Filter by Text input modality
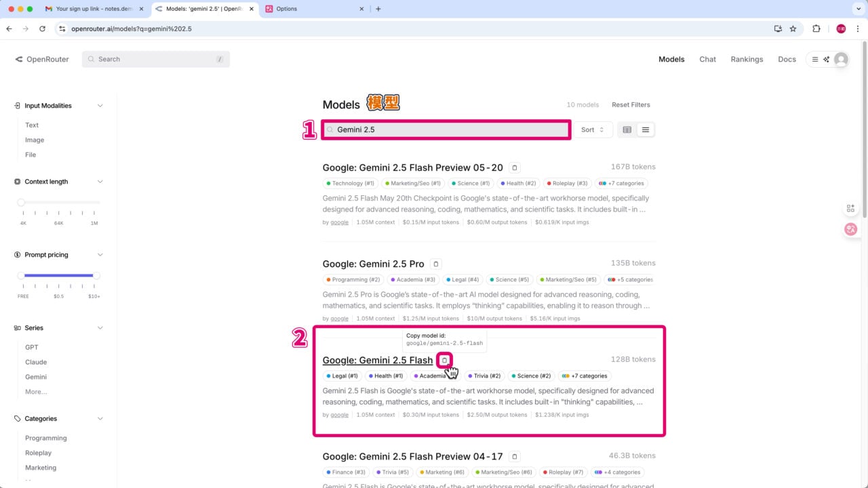This screenshot has height=488, width=868. click(x=32, y=125)
